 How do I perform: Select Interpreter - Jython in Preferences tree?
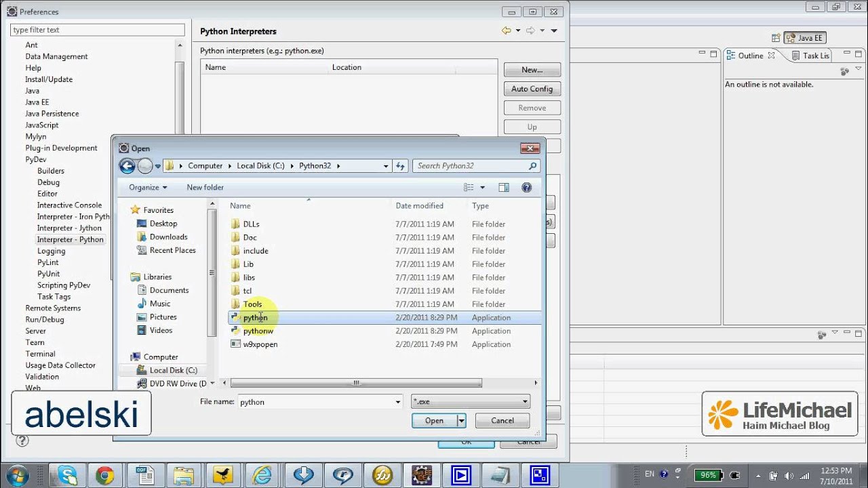point(69,228)
